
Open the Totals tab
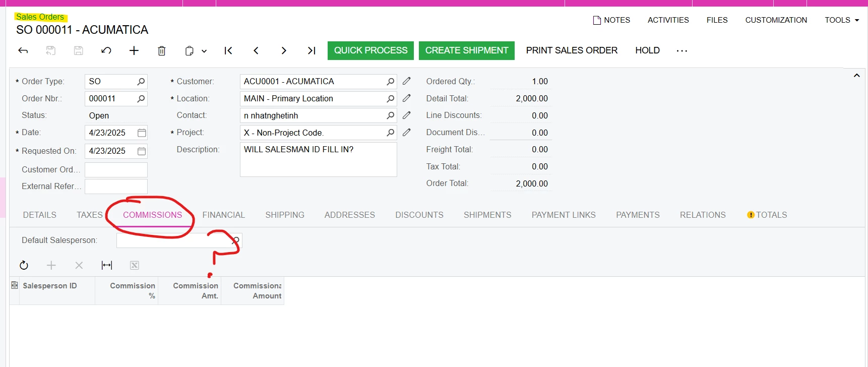pyautogui.click(x=767, y=215)
